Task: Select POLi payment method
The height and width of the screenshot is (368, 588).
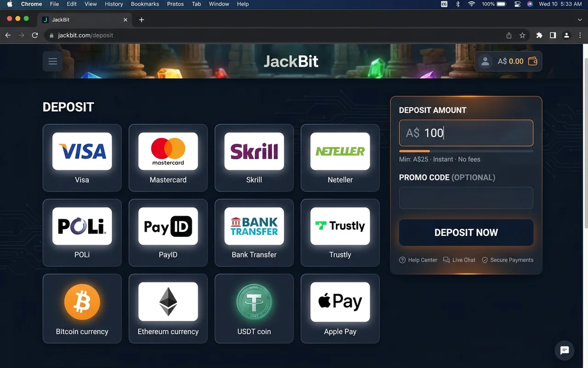Action: tap(82, 233)
